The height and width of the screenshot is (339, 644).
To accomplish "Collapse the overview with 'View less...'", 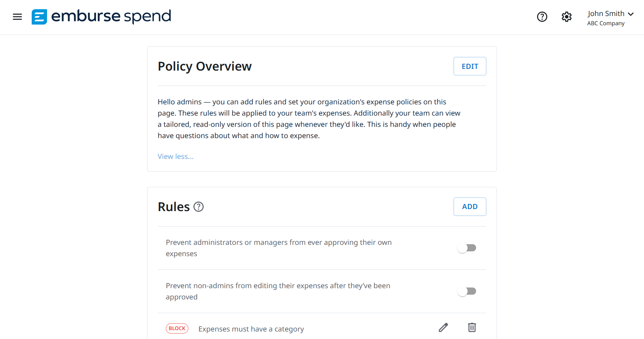I will (175, 157).
